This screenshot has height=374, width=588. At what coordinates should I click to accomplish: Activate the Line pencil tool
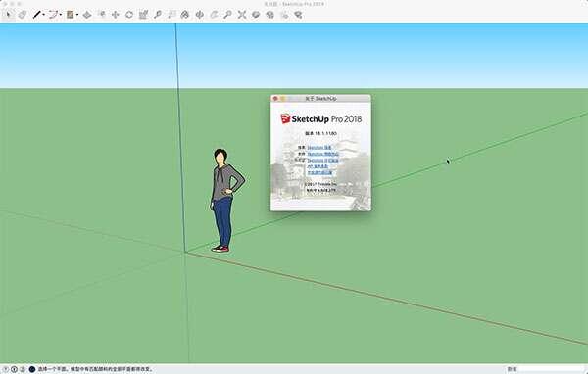tap(37, 15)
